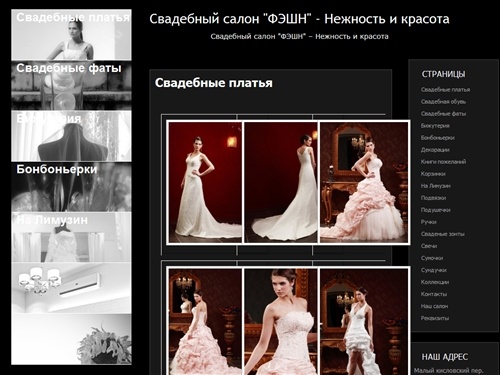View the bottom-row pink ball gown photo on left
Viewport: 500px width, 375px height.
tap(205, 322)
